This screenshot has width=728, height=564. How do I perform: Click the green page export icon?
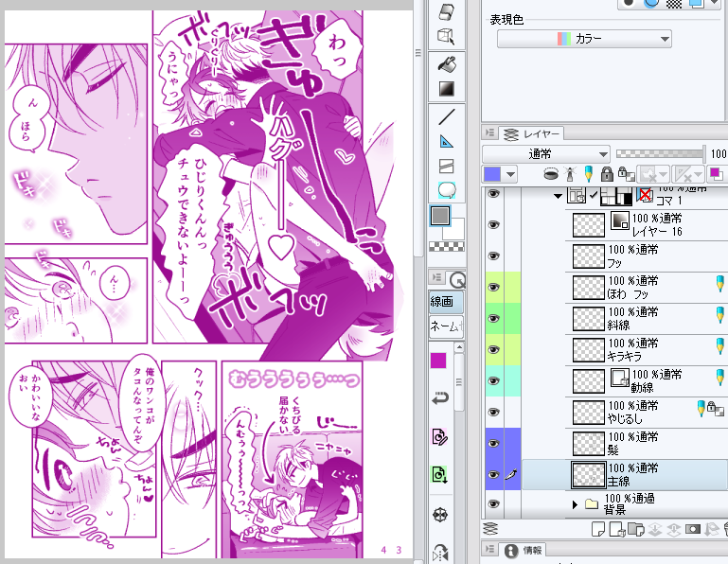pos(439,474)
